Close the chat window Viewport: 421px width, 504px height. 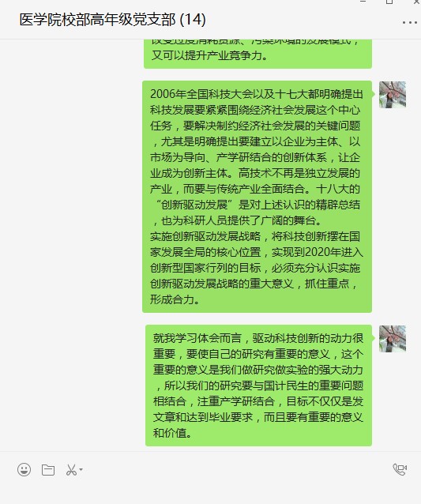416,2
